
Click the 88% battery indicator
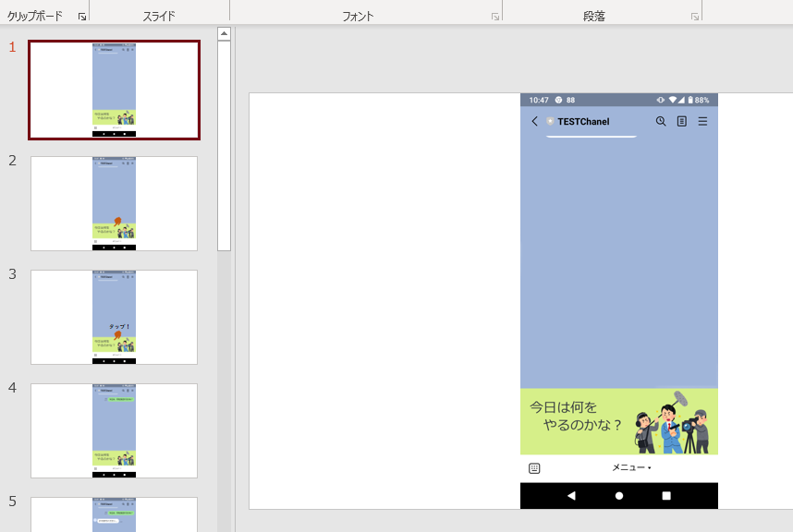click(698, 100)
